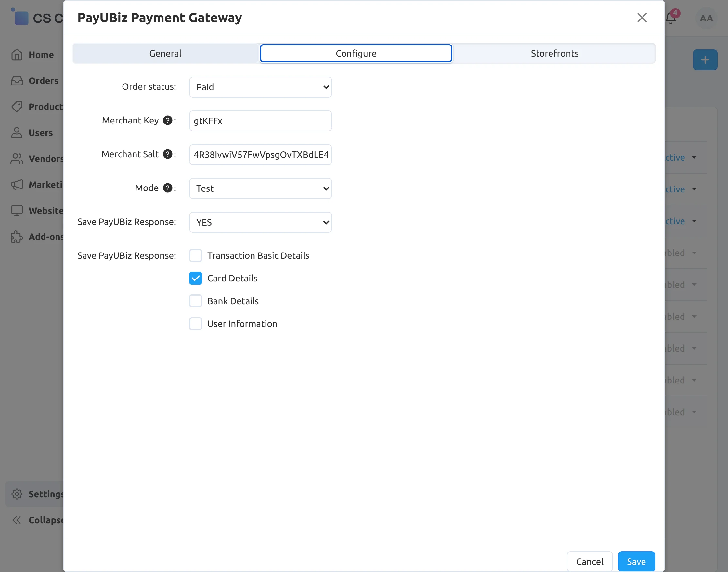Expand the first Active status dropdown arrow

[694, 157]
